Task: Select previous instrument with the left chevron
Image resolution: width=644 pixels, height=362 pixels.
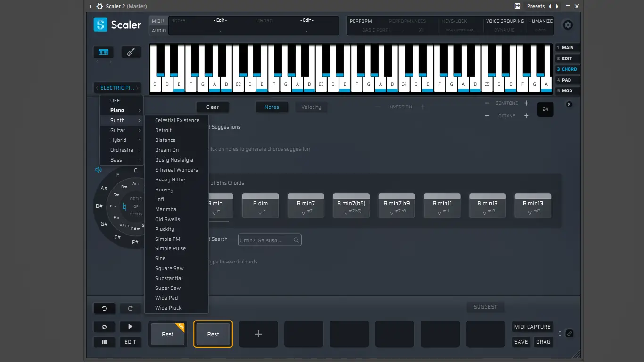Action: click(97, 88)
